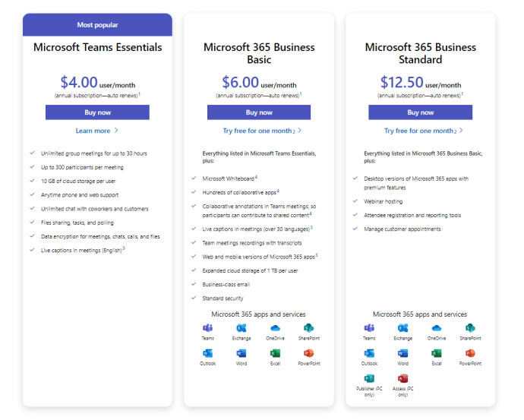Open Business Standard free trial link

[421, 131]
